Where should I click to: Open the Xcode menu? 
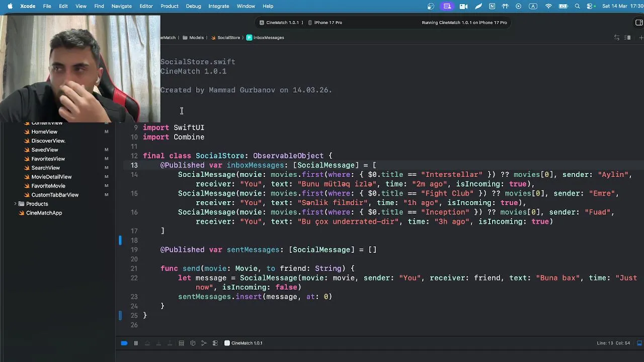(28, 6)
